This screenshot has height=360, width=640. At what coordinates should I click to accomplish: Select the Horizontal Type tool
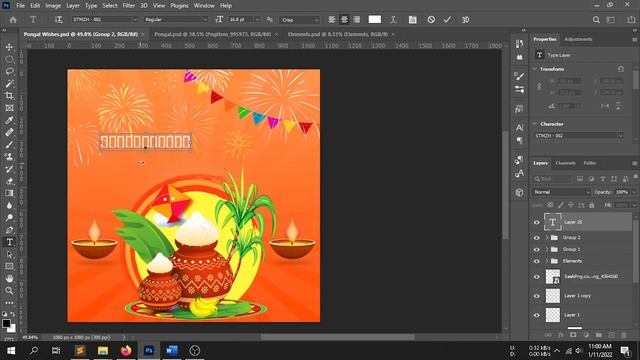point(9,242)
